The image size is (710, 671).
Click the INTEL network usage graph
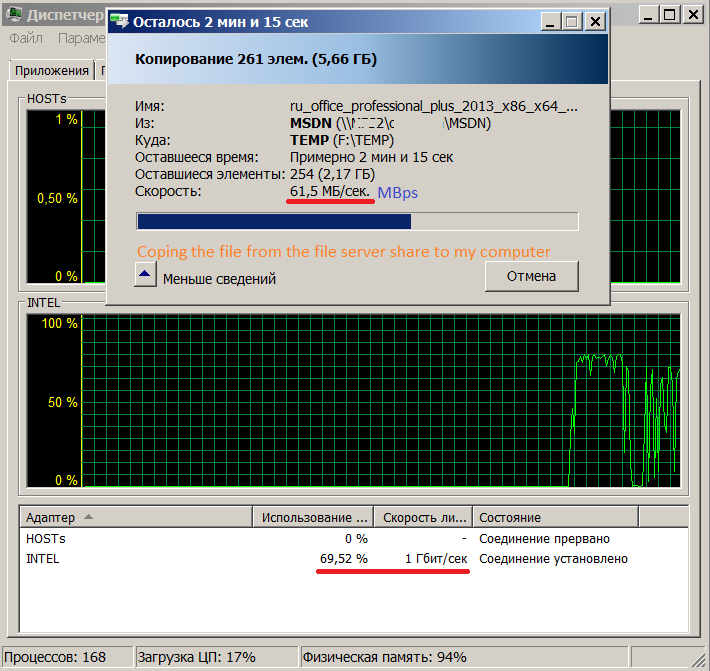[353, 401]
